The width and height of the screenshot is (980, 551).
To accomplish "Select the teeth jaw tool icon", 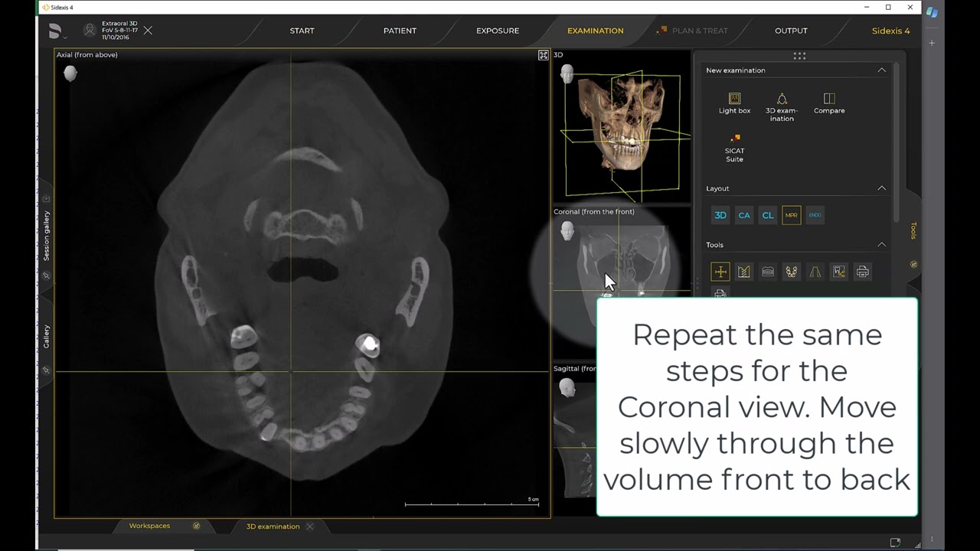I will pyautogui.click(x=768, y=272).
